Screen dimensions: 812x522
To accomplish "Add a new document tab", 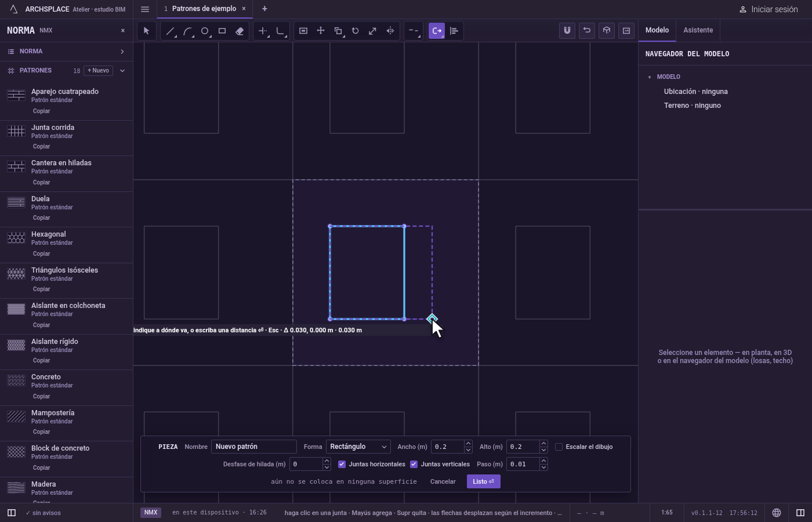I will (x=264, y=9).
